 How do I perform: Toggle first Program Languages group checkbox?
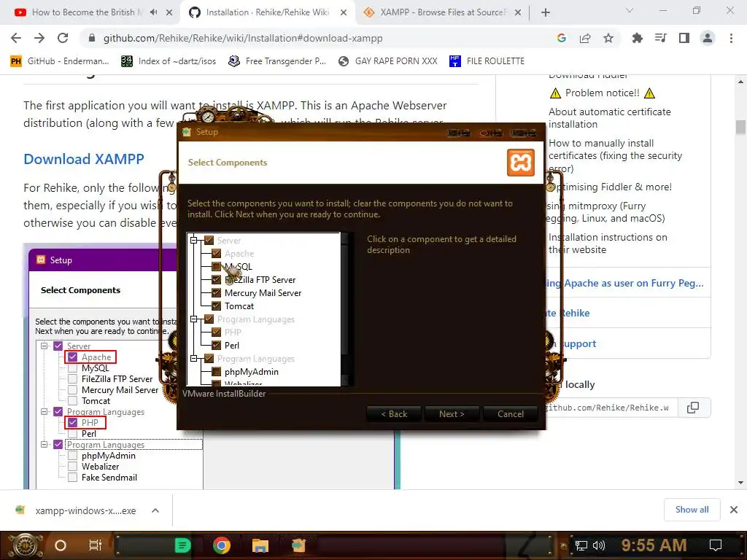(209, 319)
